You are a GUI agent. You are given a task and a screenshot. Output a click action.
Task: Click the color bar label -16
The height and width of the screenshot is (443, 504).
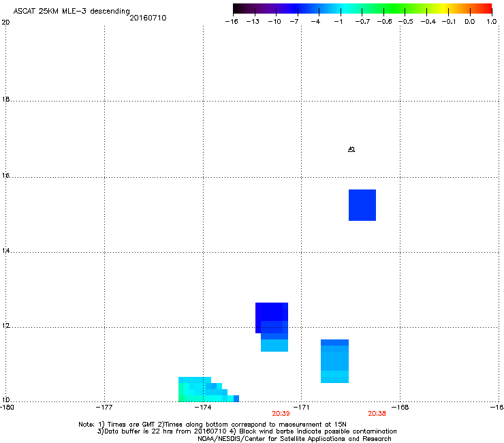[x=232, y=22]
